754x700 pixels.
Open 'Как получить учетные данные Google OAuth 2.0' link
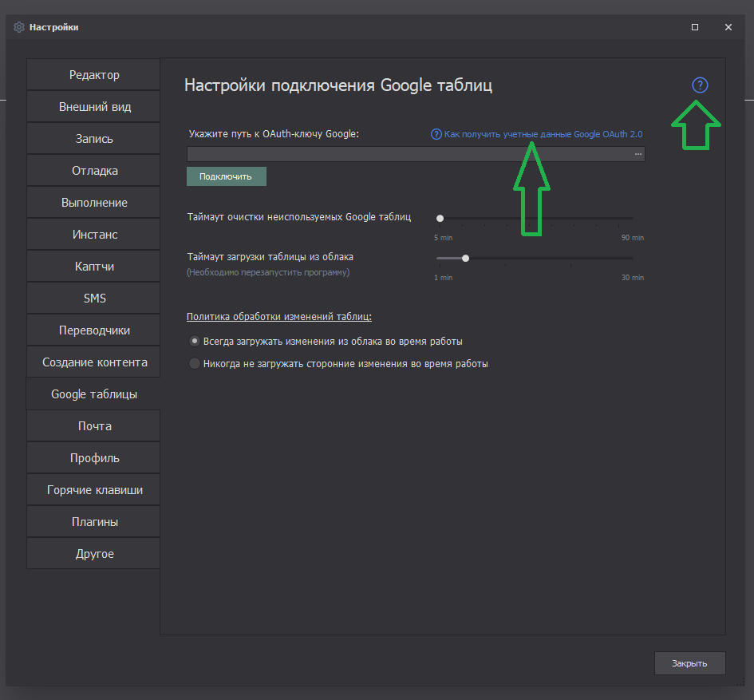pyautogui.click(x=543, y=134)
